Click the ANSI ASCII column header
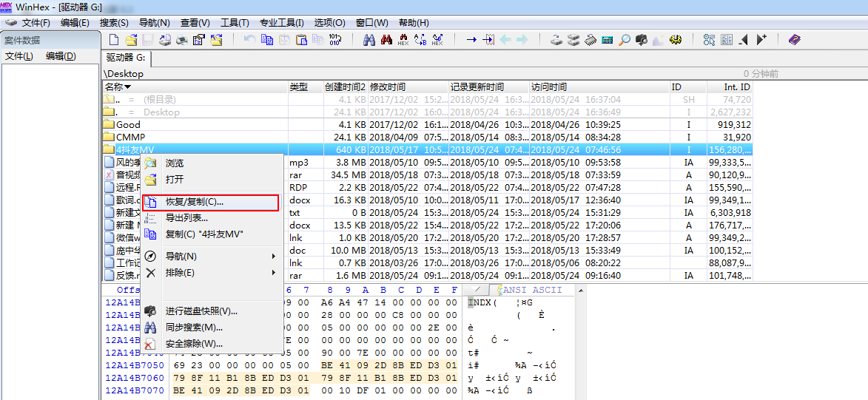The height and width of the screenshot is (400, 868). tap(532, 290)
